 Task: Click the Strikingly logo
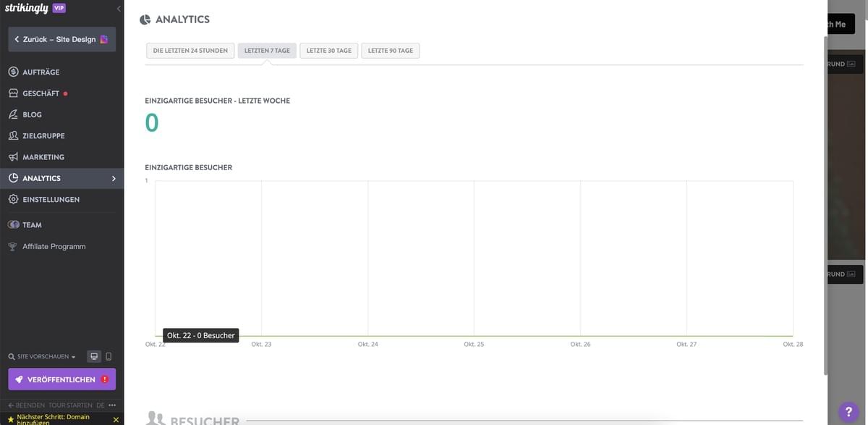coord(27,8)
